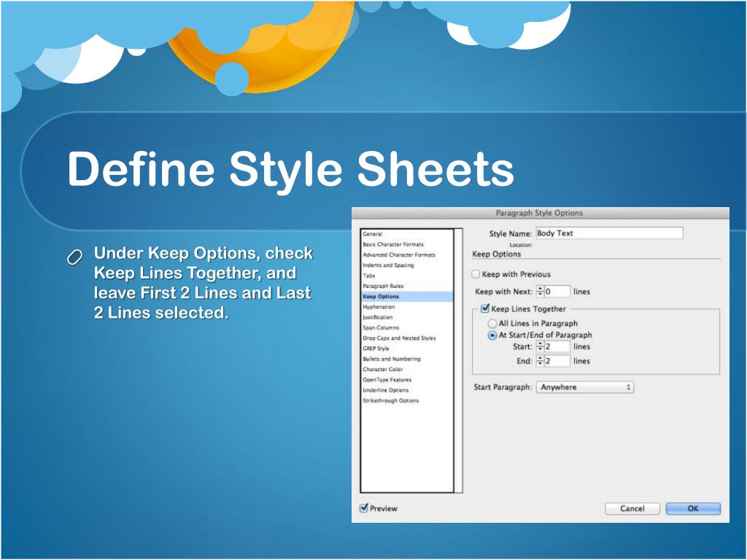747x560 pixels.
Task: Click the Keep with Next value field
Action: [x=557, y=292]
